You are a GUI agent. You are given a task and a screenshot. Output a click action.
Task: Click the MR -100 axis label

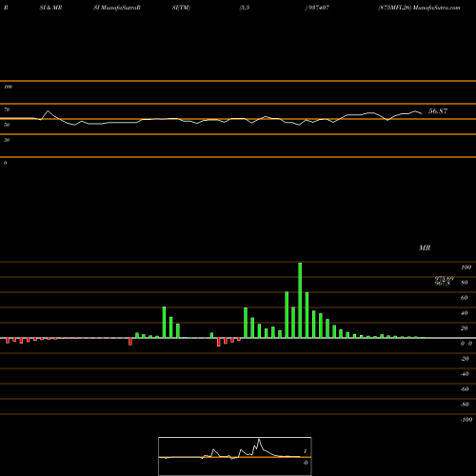point(466,420)
